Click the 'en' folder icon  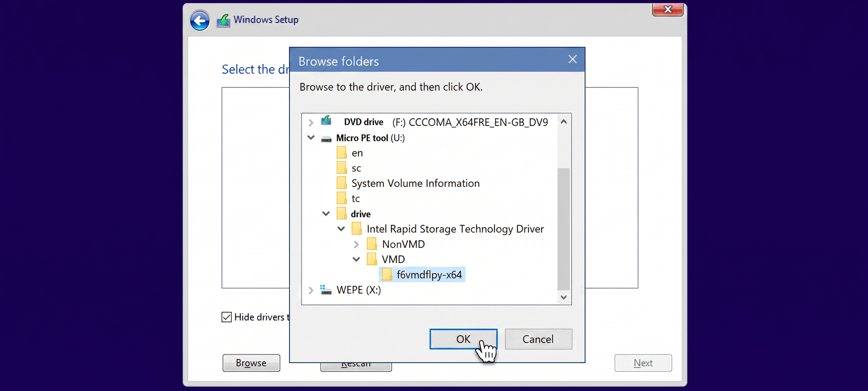pyautogui.click(x=341, y=153)
